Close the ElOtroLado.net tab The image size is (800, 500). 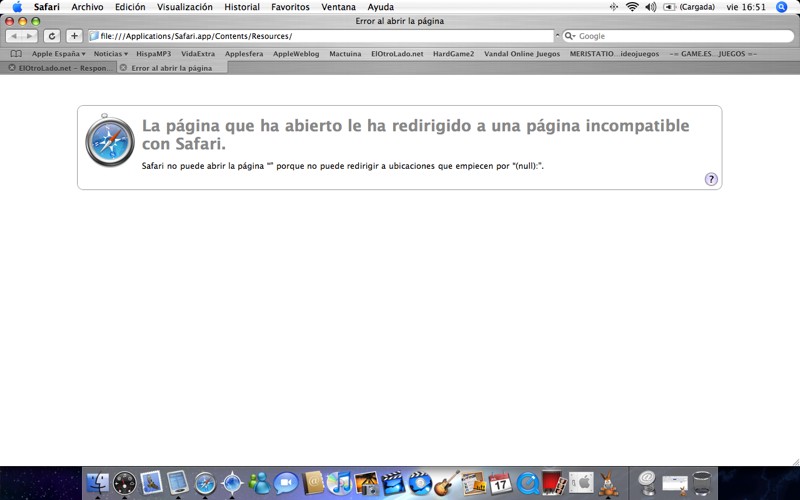pyautogui.click(x=12, y=67)
